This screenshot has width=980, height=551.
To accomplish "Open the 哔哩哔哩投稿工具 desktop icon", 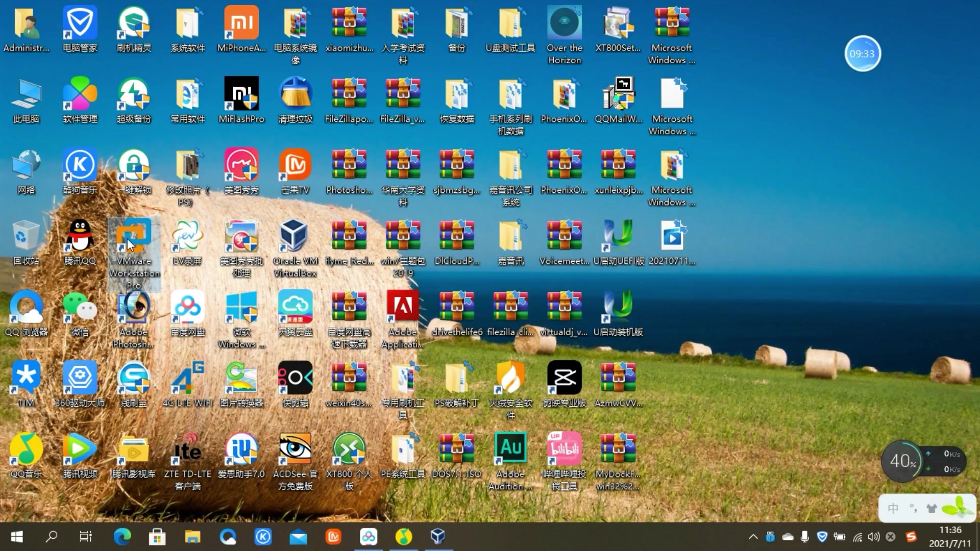I will 564,461.
